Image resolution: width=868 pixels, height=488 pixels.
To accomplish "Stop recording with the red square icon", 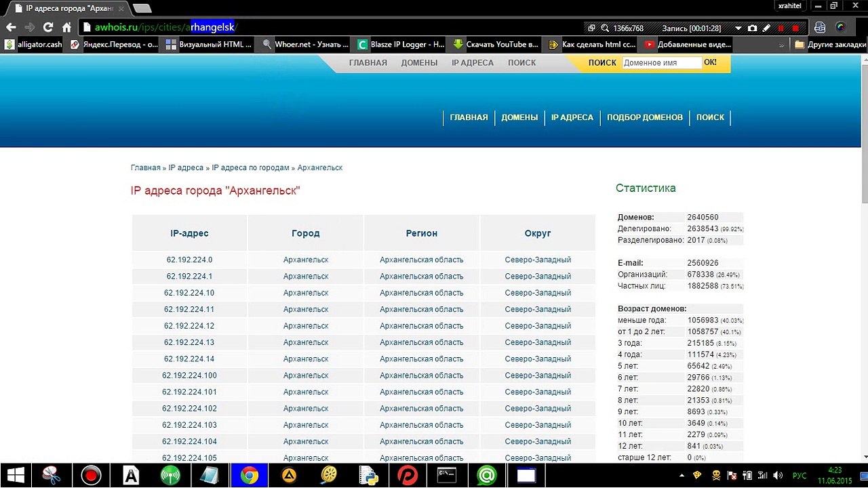I will [795, 28].
